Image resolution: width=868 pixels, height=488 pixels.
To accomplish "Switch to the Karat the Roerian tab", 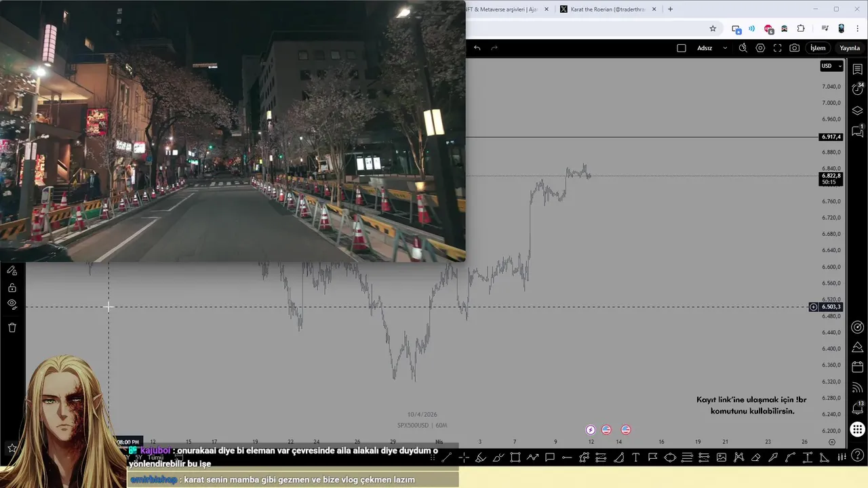I will [608, 9].
